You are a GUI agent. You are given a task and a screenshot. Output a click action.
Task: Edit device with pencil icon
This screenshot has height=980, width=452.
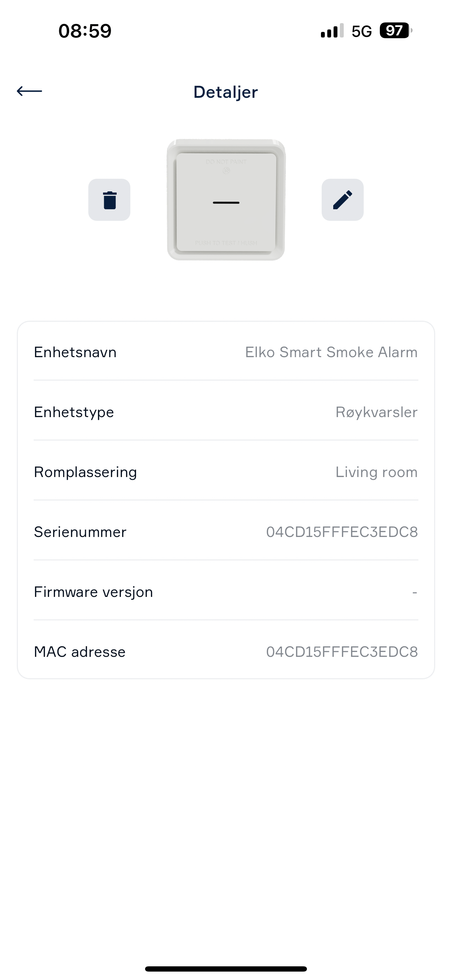[342, 200]
